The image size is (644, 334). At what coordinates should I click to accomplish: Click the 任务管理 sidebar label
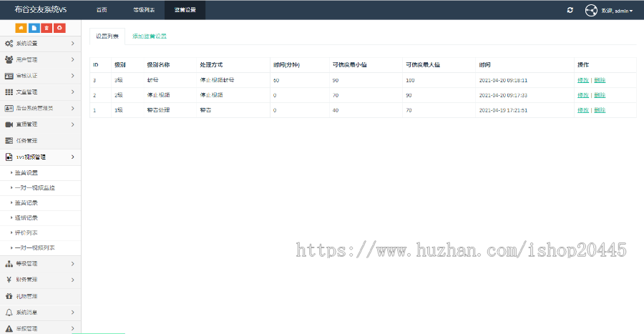click(x=26, y=141)
